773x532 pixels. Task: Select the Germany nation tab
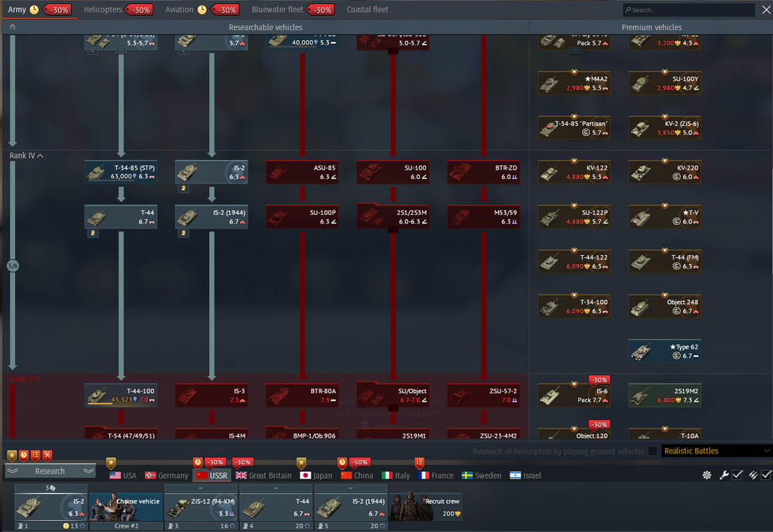(x=166, y=475)
